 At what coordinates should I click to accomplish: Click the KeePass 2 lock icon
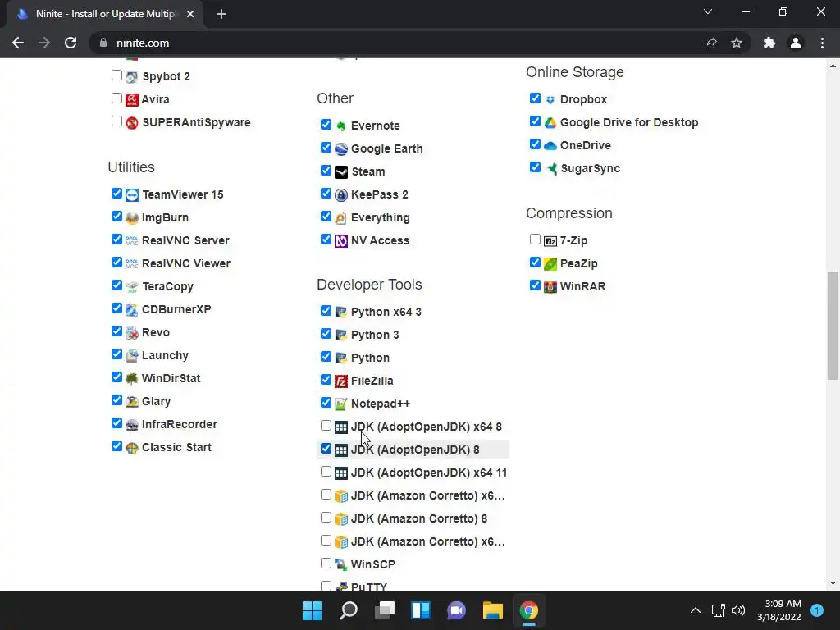[x=341, y=195]
